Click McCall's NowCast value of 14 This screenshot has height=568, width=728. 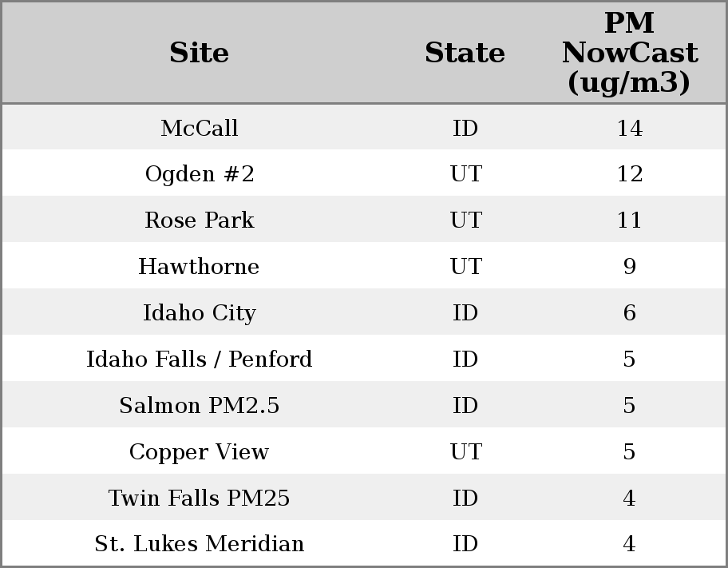[x=629, y=128]
